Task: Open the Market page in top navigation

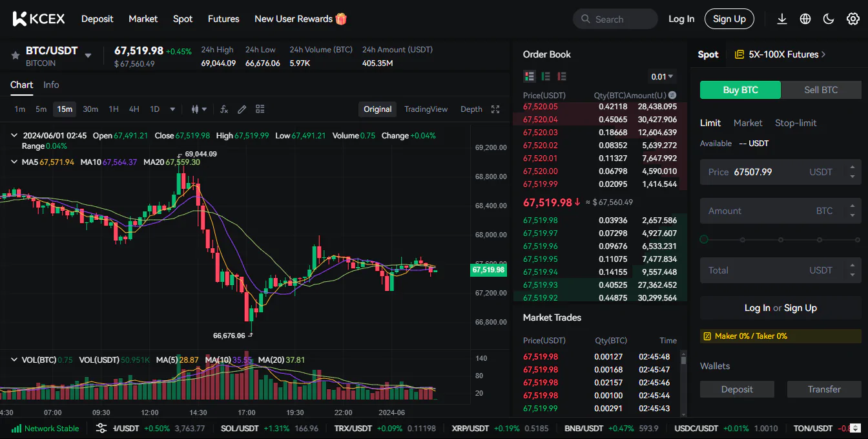Action: pyautogui.click(x=143, y=19)
